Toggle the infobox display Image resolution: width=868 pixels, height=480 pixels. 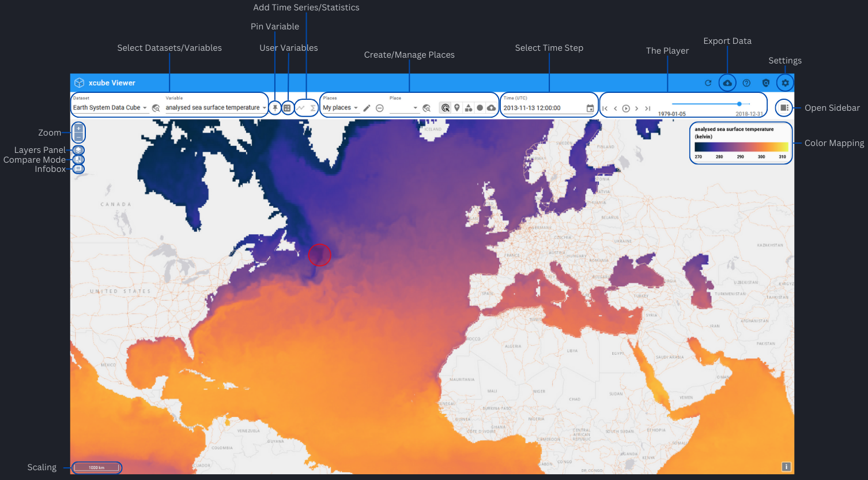(78, 169)
